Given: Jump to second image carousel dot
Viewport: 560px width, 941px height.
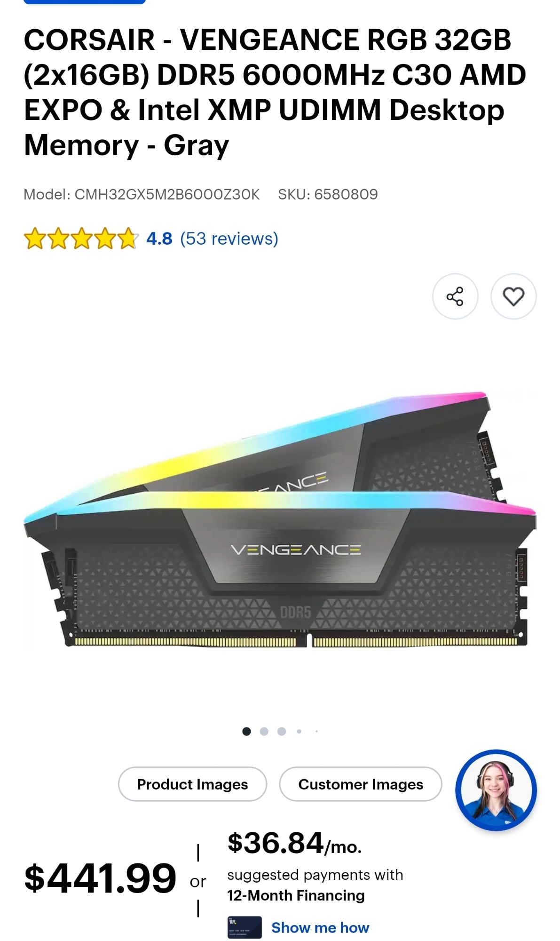Looking at the screenshot, I should click(264, 731).
